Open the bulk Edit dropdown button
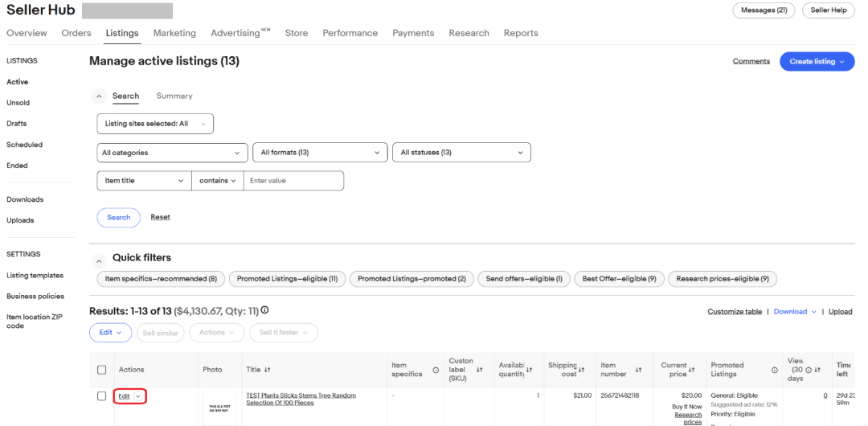This screenshot has width=868, height=426. click(110, 333)
